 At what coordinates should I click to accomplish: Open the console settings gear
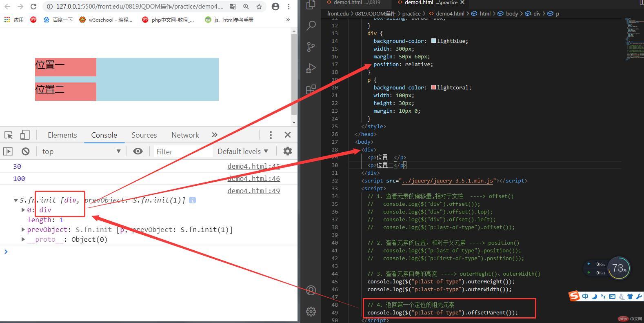pyautogui.click(x=288, y=151)
